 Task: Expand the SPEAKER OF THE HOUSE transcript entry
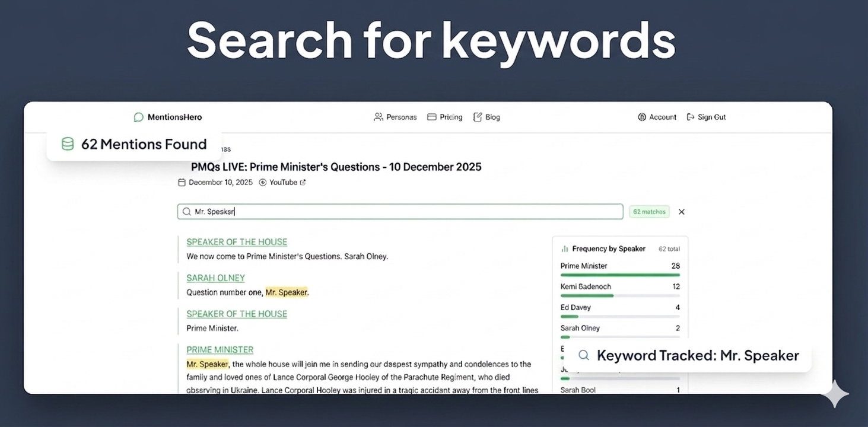click(237, 242)
